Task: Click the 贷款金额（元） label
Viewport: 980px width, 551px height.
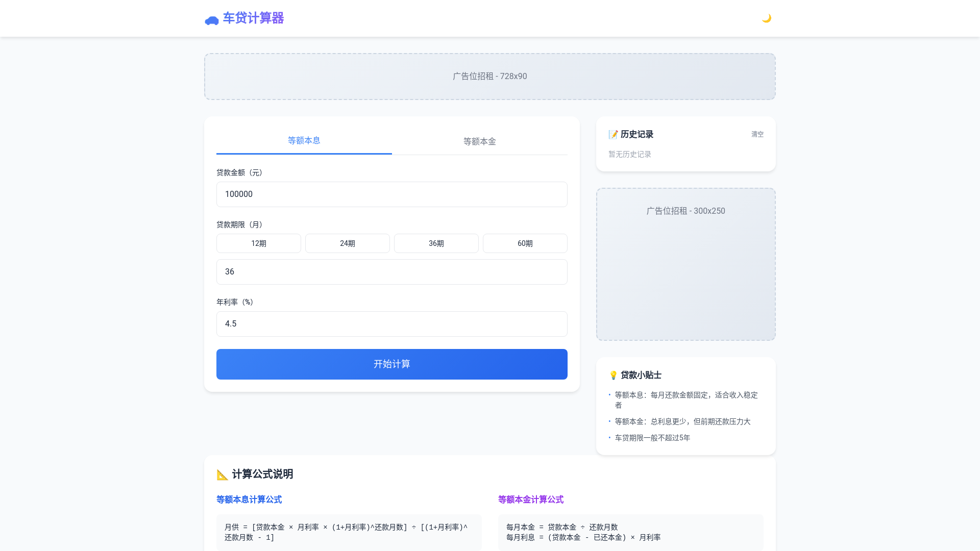Action: tap(240, 172)
